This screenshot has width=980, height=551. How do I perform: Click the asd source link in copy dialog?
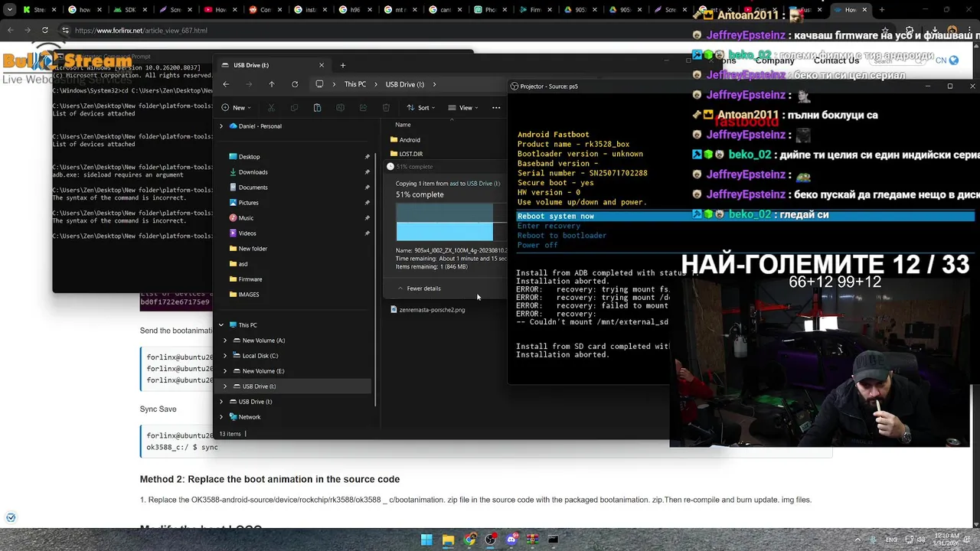click(x=453, y=184)
